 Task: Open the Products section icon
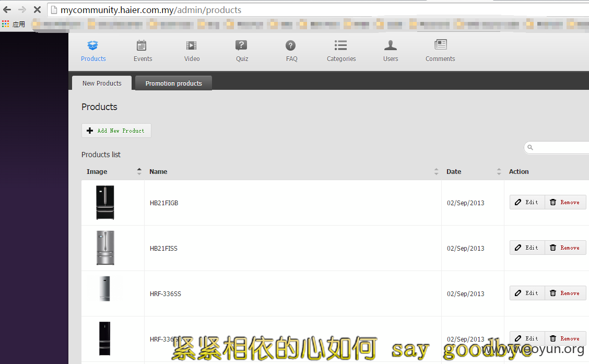pyautogui.click(x=93, y=45)
